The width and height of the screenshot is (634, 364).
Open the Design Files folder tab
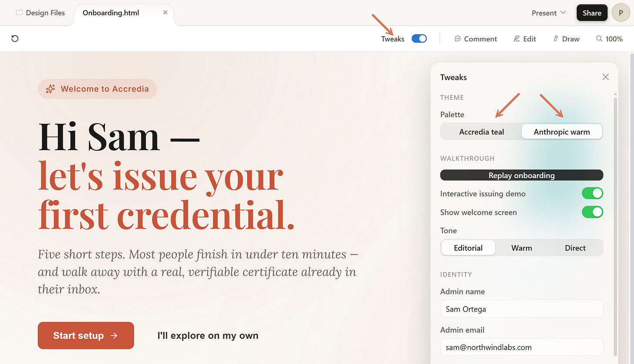pos(40,13)
